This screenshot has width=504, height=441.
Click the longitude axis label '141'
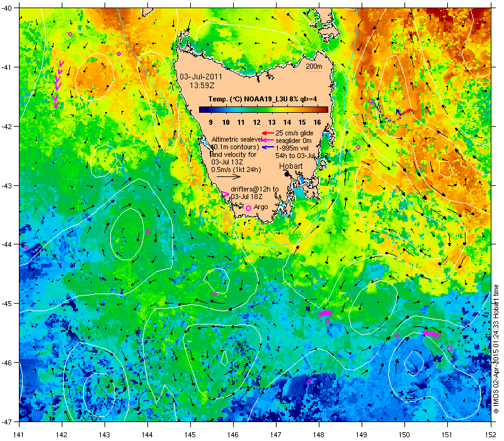(x=20, y=435)
